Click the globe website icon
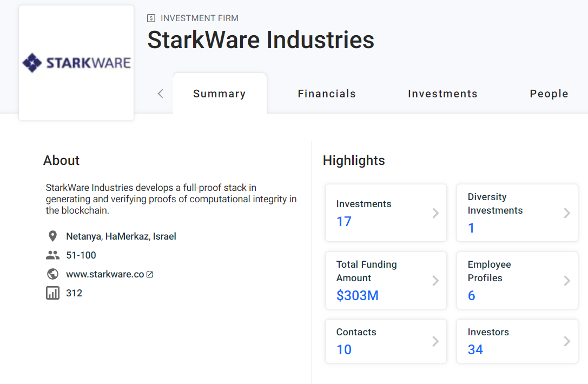 click(52, 274)
